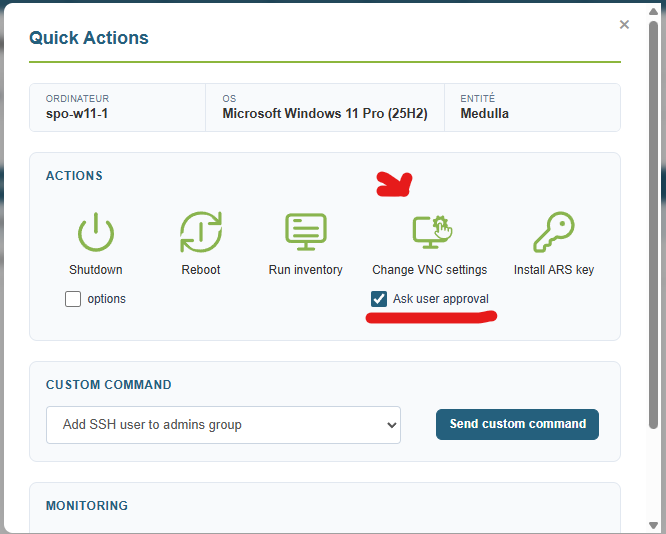Click the scrollbar down arrow

pyautogui.click(x=654, y=525)
